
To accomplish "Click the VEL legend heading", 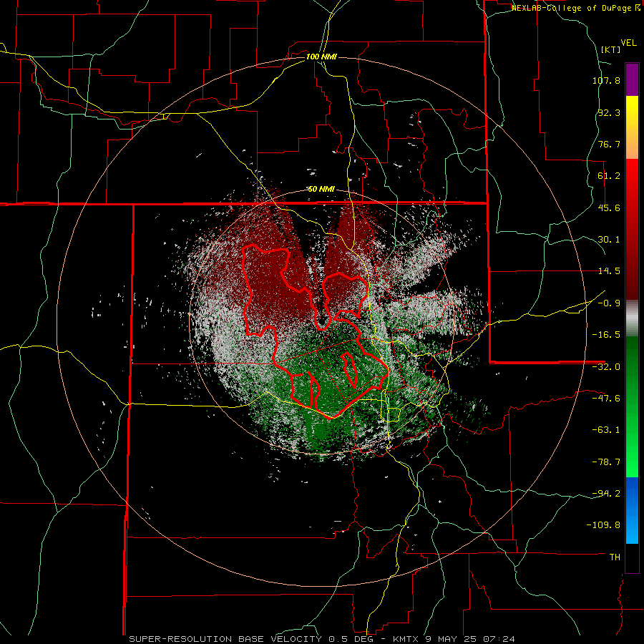I will [628, 43].
